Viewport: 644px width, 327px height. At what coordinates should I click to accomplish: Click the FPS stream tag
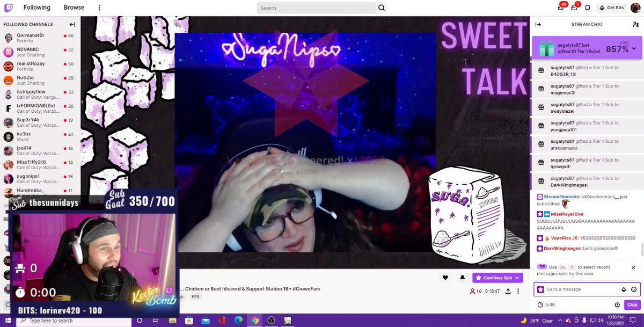click(195, 296)
